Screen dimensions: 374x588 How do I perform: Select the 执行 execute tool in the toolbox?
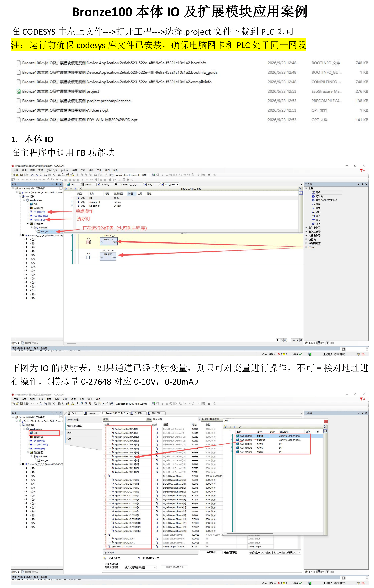coord(316,224)
